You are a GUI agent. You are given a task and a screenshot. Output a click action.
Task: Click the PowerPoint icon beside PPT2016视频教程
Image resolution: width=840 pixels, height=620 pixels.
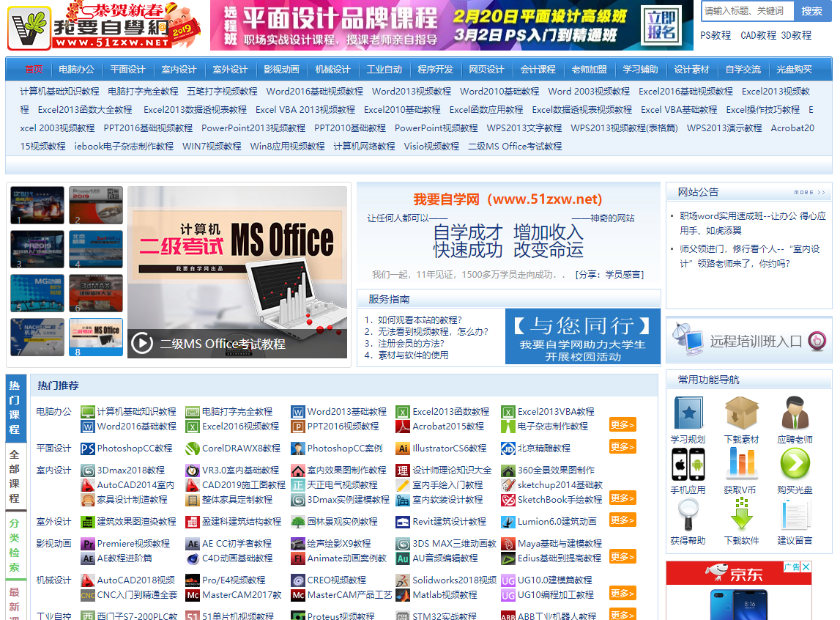(298, 427)
